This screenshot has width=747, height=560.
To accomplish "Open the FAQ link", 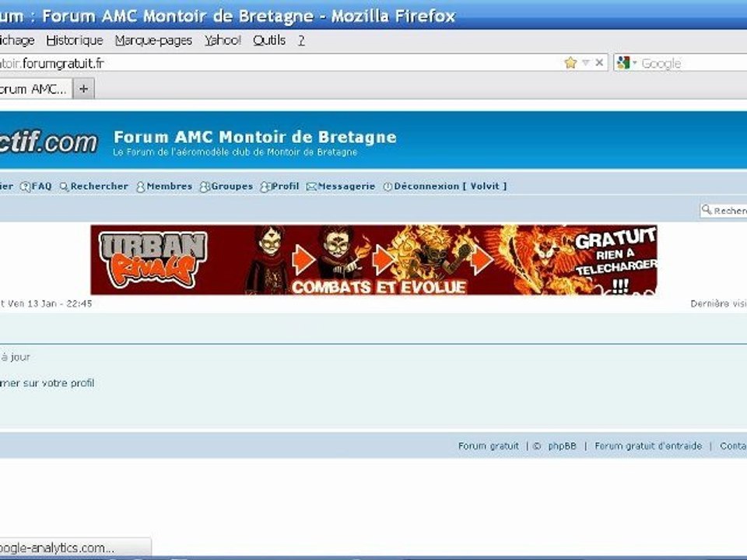I will coord(41,186).
